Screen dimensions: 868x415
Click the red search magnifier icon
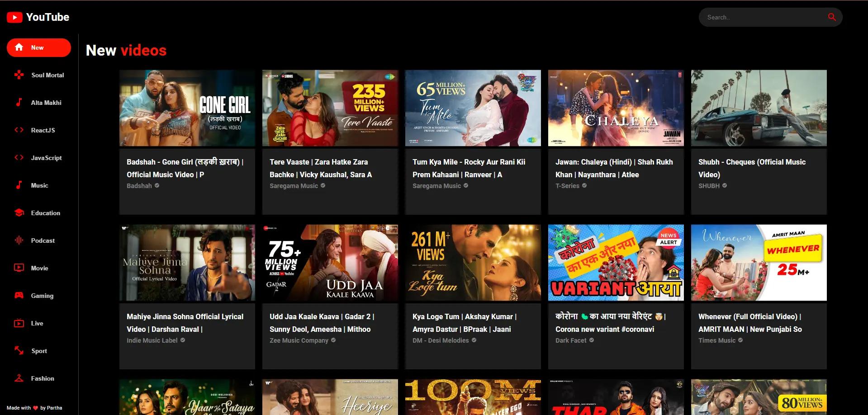[832, 17]
